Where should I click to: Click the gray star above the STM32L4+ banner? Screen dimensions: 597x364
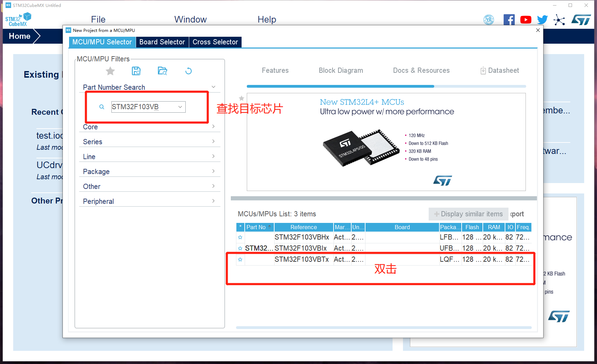coord(242,98)
